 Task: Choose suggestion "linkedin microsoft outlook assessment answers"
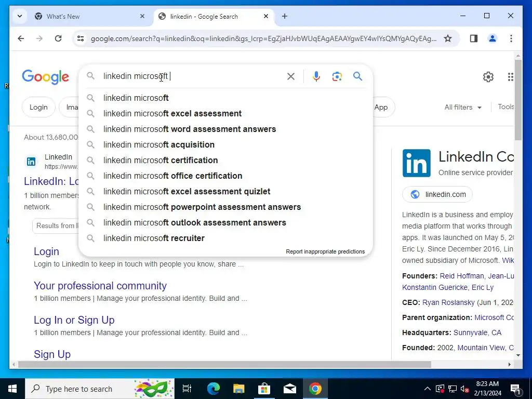coord(225,222)
